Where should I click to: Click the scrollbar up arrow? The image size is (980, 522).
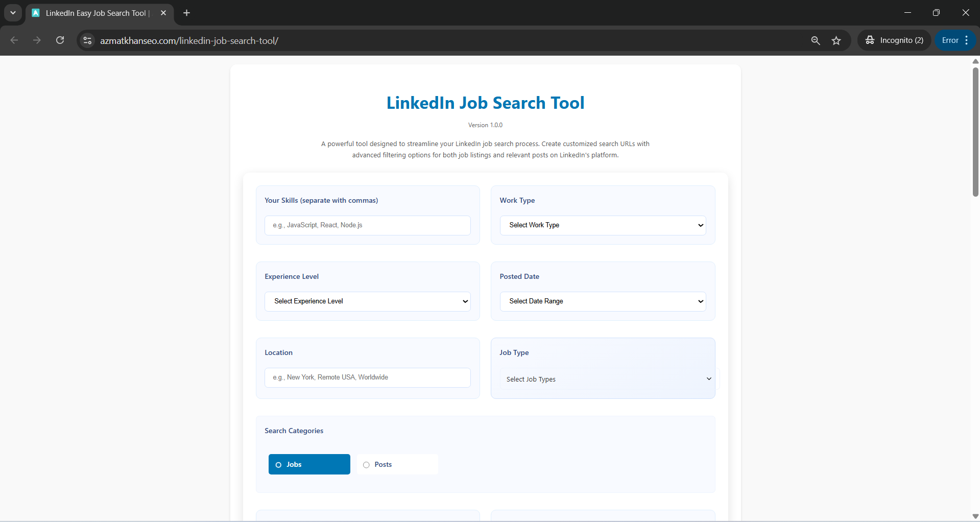[975, 61]
